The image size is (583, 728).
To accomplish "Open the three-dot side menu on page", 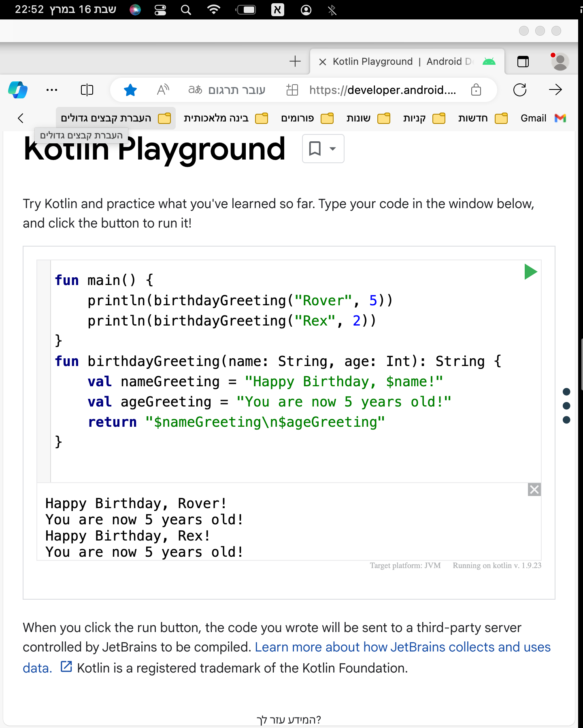I will point(566,406).
